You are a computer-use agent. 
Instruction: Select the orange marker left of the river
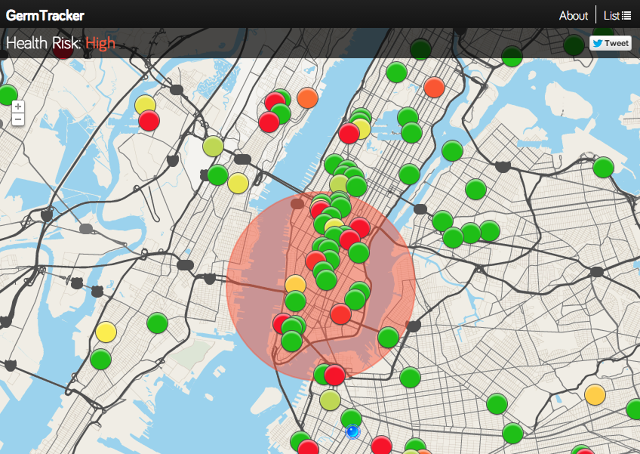[307, 98]
